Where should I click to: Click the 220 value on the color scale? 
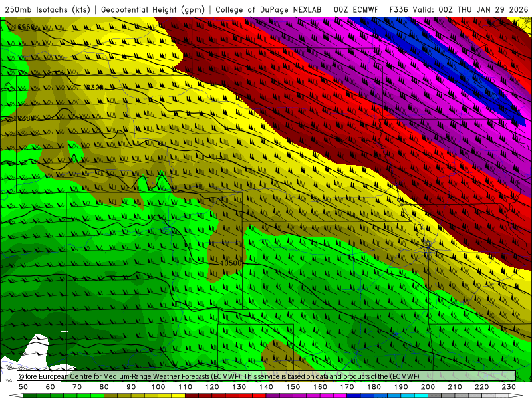(x=481, y=387)
